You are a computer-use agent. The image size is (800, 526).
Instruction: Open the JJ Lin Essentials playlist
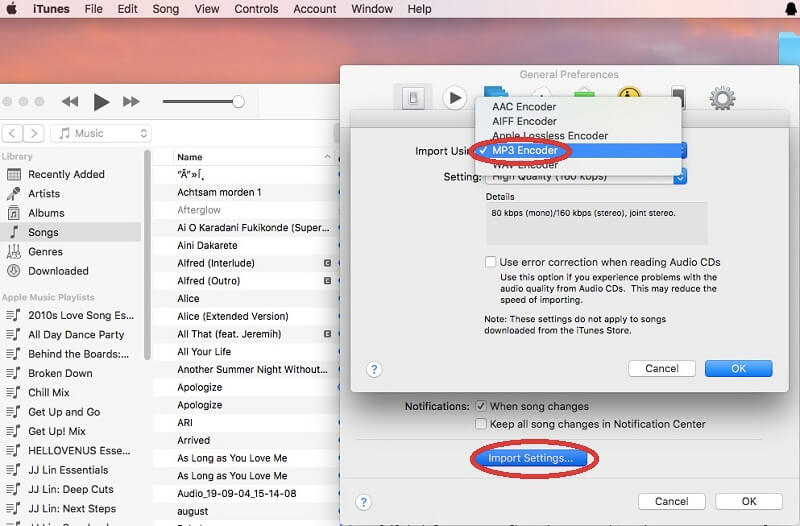tap(68, 470)
